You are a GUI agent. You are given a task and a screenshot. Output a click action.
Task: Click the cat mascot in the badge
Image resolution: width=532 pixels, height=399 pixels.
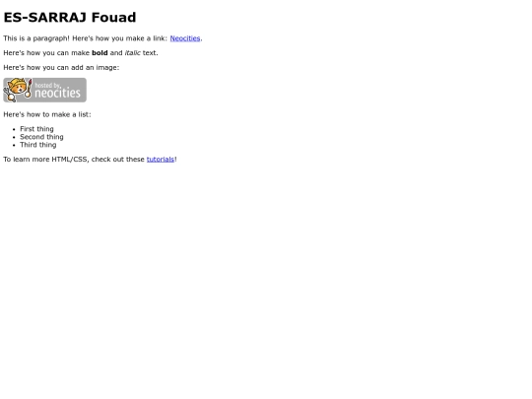[x=16, y=90]
